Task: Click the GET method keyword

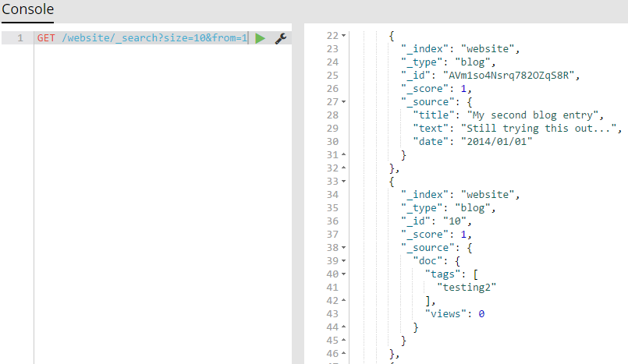Action: [46, 38]
